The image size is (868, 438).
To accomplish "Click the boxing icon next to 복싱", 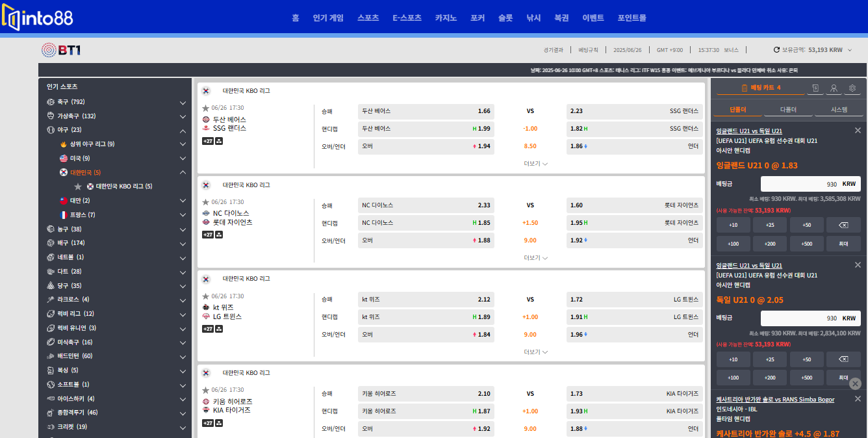I will pyautogui.click(x=51, y=370).
